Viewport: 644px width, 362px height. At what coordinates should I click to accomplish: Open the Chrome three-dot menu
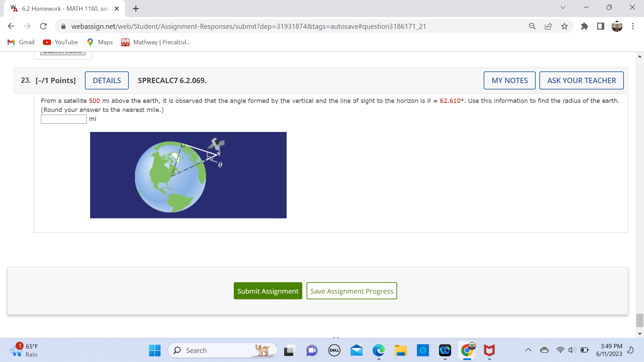pyautogui.click(x=633, y=26)
